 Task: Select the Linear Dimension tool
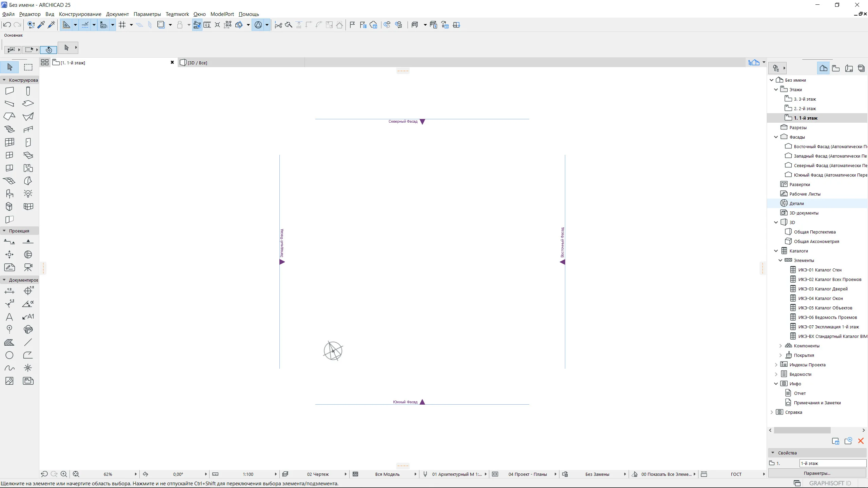(x=9, y=291)
